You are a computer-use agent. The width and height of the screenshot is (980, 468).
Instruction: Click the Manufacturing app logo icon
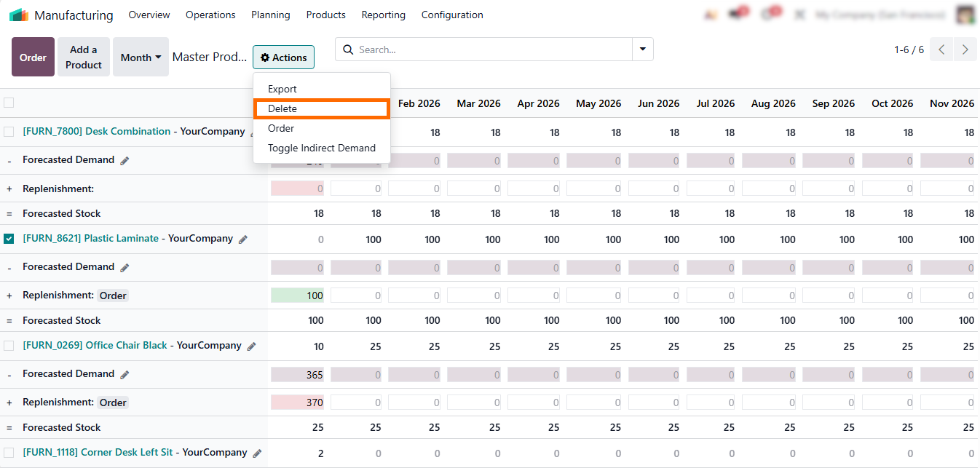tap(19, 15)
